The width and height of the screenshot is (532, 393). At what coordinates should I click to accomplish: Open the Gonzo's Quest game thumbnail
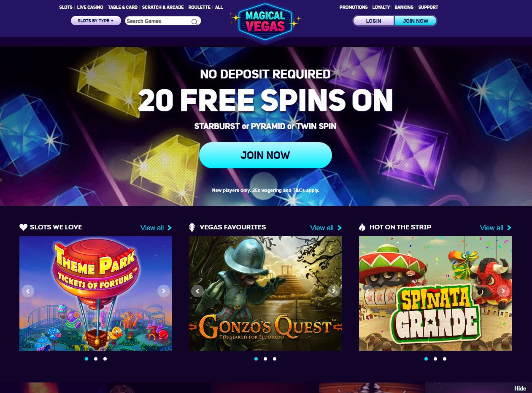coord(265,293)
